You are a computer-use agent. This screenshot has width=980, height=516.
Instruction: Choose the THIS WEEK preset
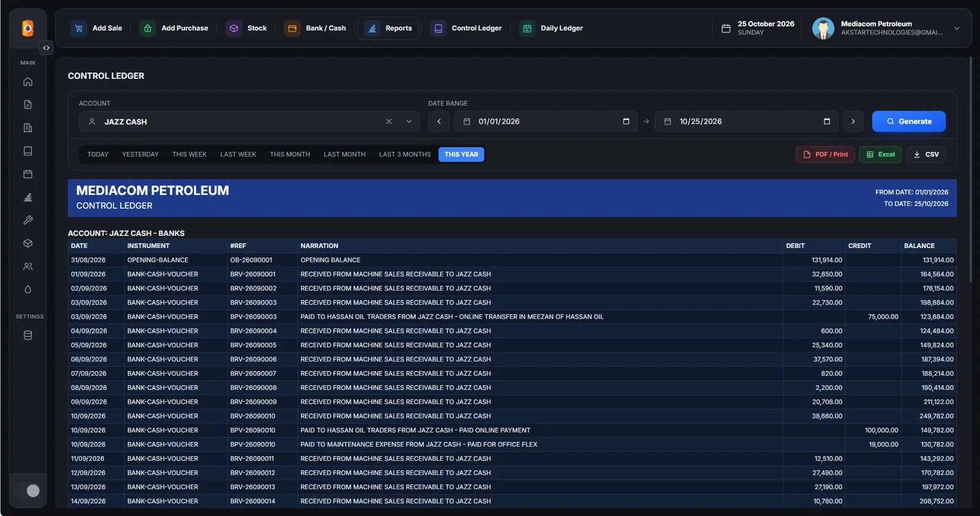tap(189, 154)
